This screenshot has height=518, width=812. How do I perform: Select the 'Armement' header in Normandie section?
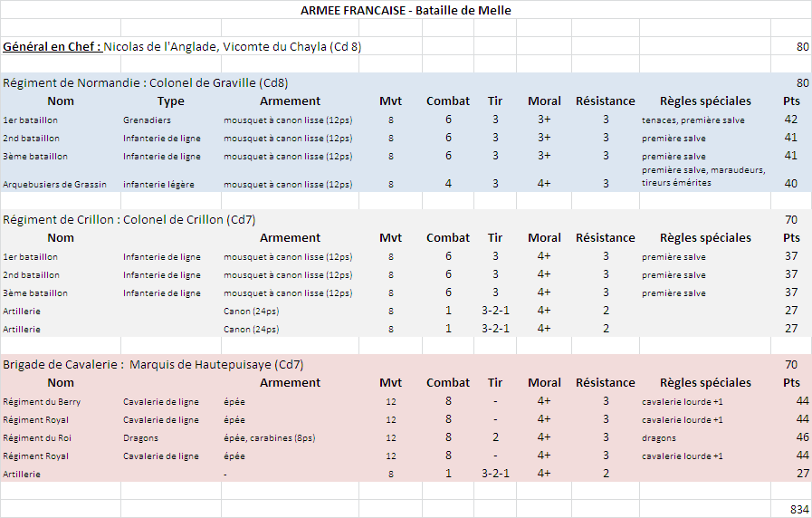(x=290, y=101)
